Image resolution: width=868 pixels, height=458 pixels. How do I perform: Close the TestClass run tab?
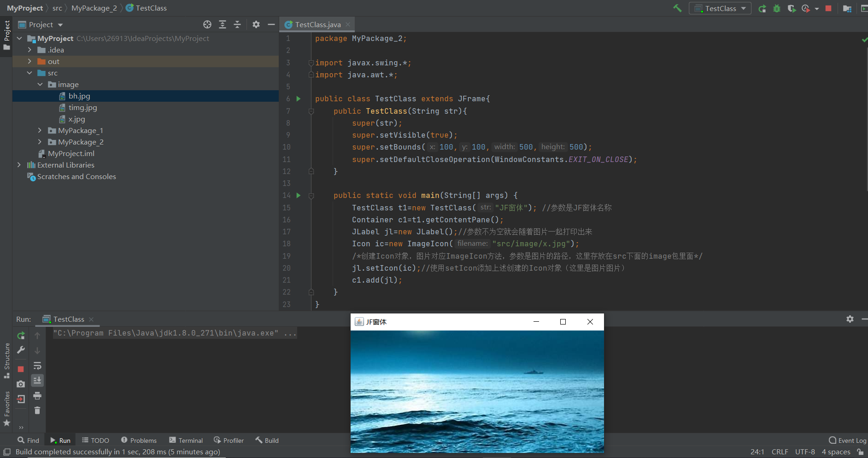pos(91,319)
